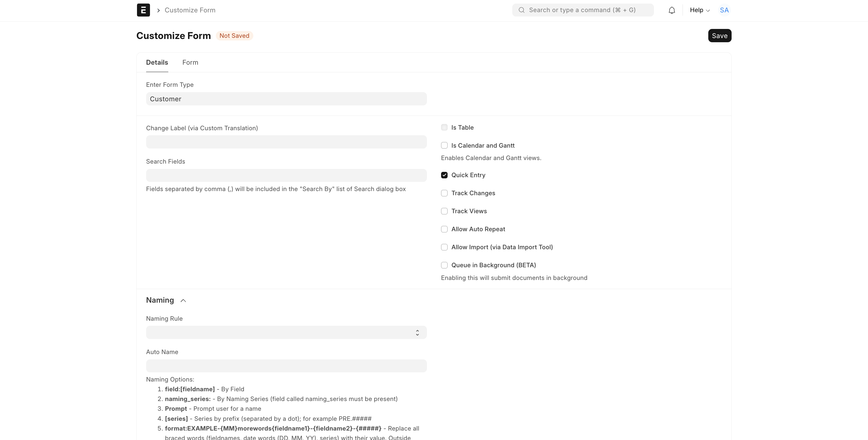Click the Enter Form Type field

[286, 99]
